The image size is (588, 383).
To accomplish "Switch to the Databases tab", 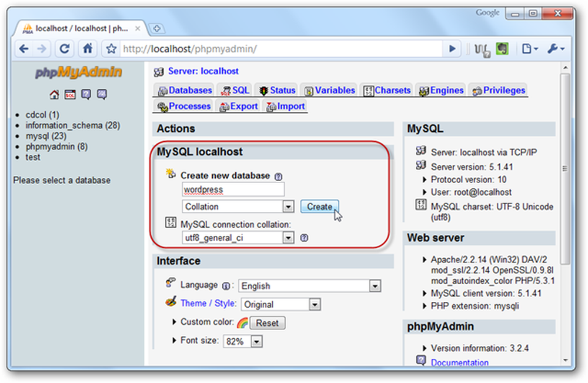I will pos(185,91).
